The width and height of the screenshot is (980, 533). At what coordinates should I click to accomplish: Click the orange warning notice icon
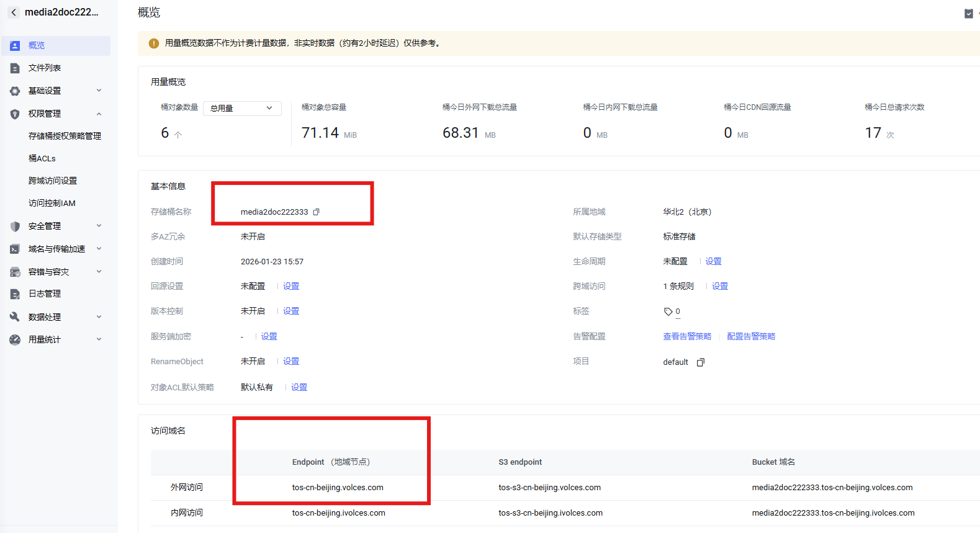click(x=154, y=43)
